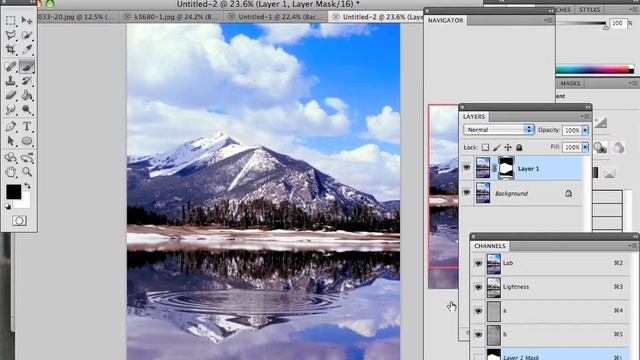Open the Navigator panel options menu
Image resolution: width=640 pixels, height=360 pixels.
pos(548,20)
